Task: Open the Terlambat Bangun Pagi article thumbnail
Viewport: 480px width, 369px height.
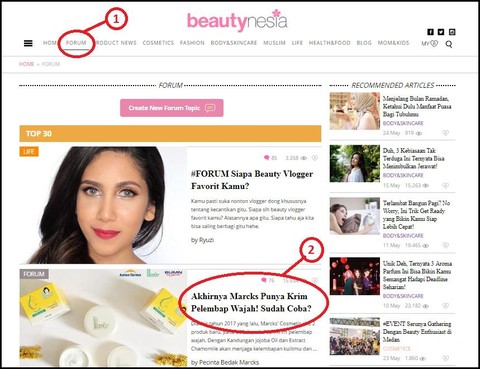Action: 355,216
